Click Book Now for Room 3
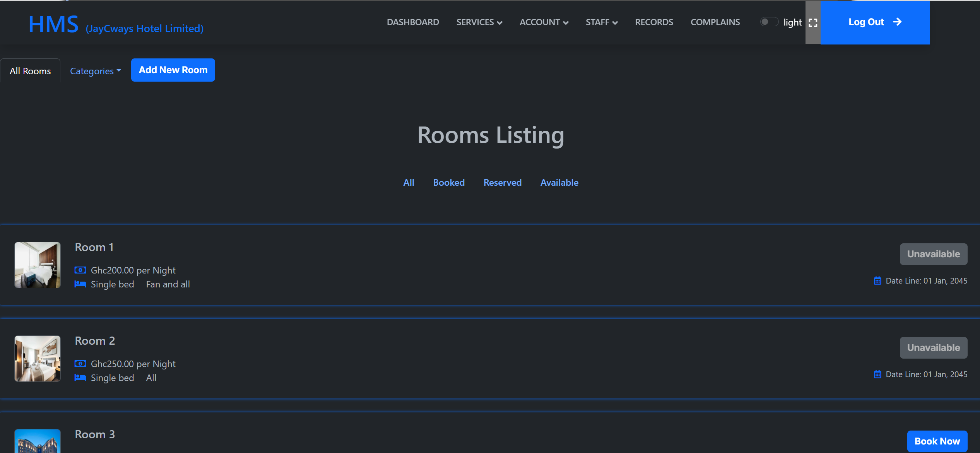 pos(937,441)
